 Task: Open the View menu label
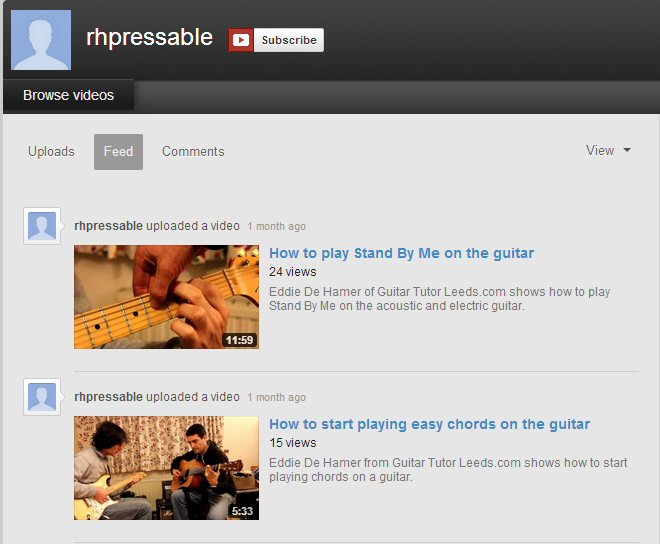click(600, 150)
